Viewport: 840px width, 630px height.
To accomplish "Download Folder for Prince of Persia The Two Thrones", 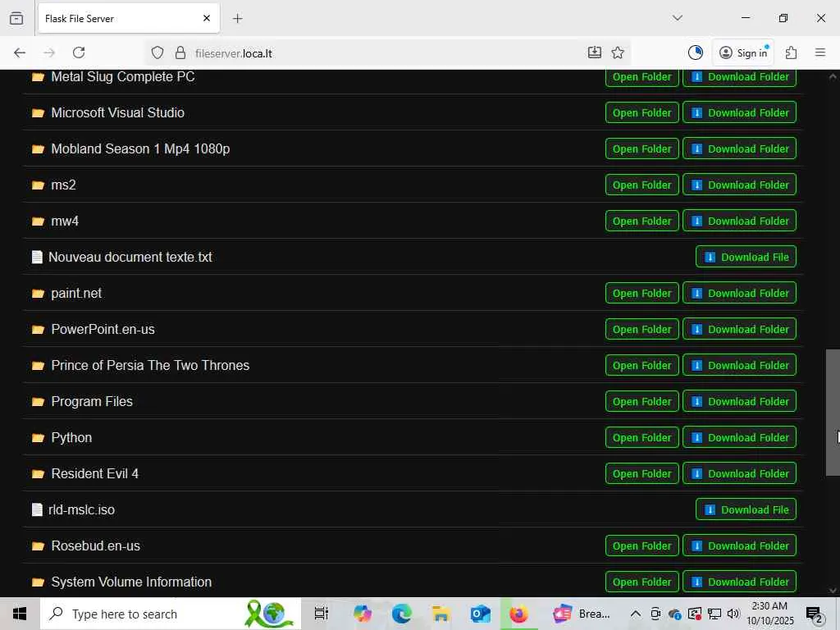I will point(739,365).
